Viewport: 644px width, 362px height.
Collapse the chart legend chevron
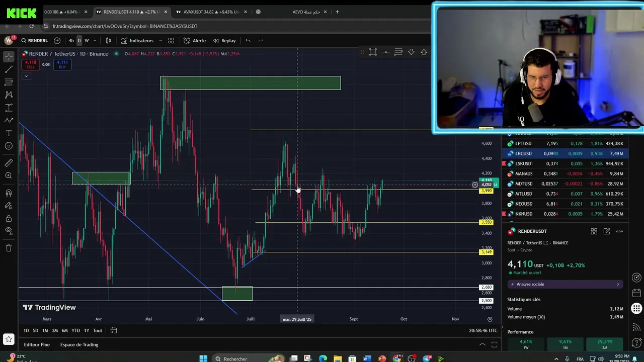tap(26, 76)
